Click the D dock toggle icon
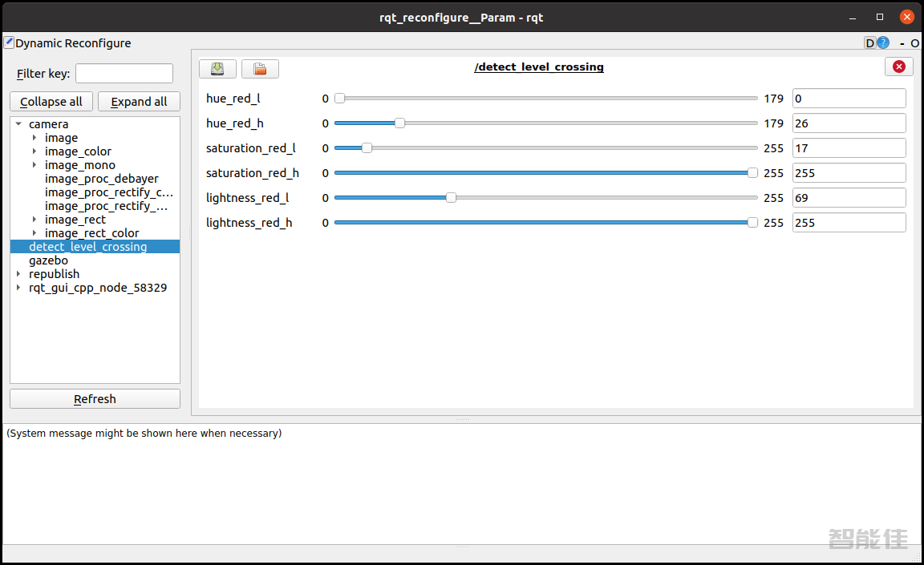The height and width of the screenshot is (565, 924). point(869,43)
